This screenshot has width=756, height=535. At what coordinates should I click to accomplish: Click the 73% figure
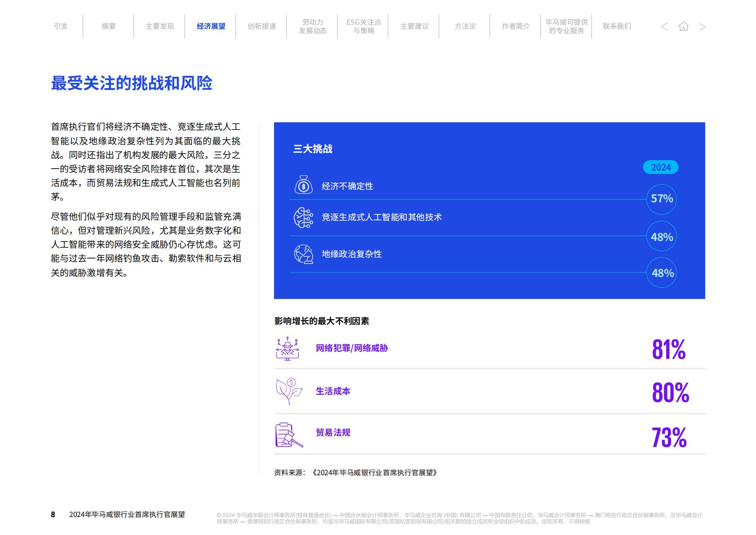click(669, 437)
